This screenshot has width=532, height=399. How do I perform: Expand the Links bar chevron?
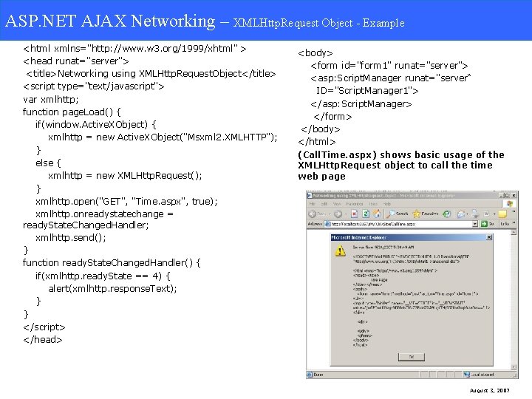pos(514,222)
